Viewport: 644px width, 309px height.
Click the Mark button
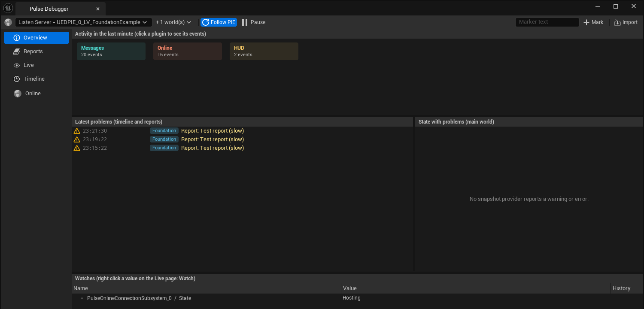click(593, 22)
